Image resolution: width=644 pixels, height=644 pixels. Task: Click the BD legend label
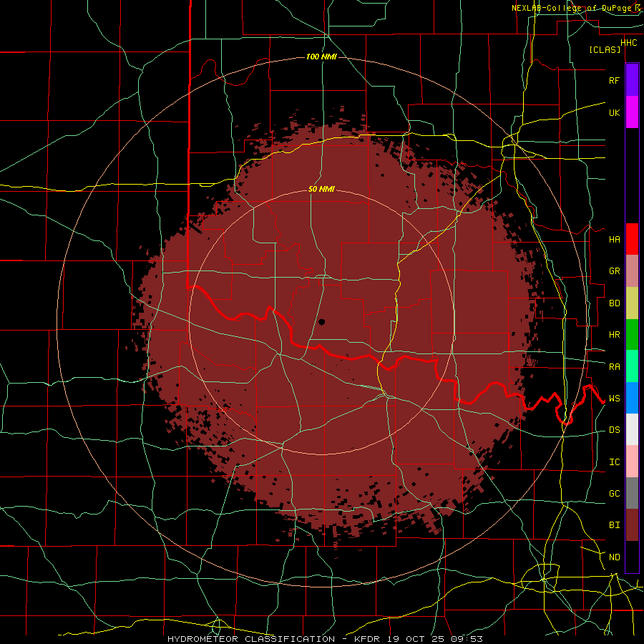[614, 303]
